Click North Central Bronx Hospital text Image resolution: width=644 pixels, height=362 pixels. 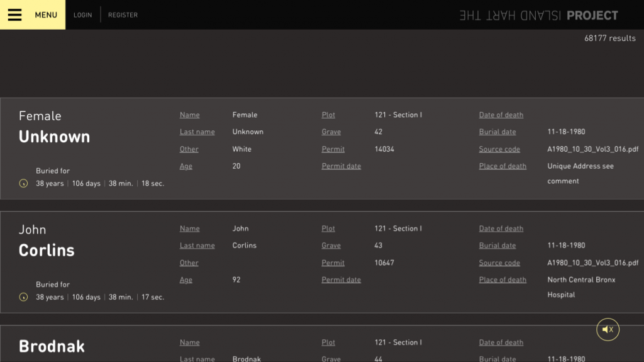click(x=581, y=287)
